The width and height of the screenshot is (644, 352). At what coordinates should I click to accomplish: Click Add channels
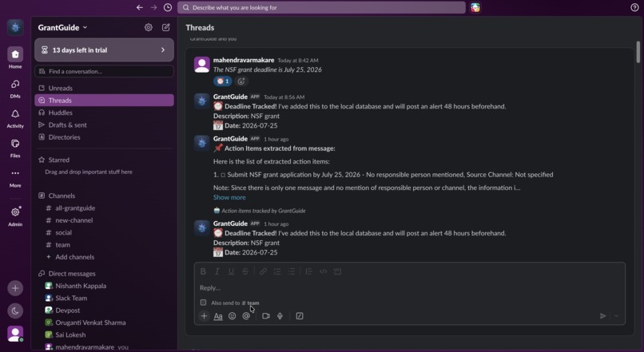click(105, 257)
